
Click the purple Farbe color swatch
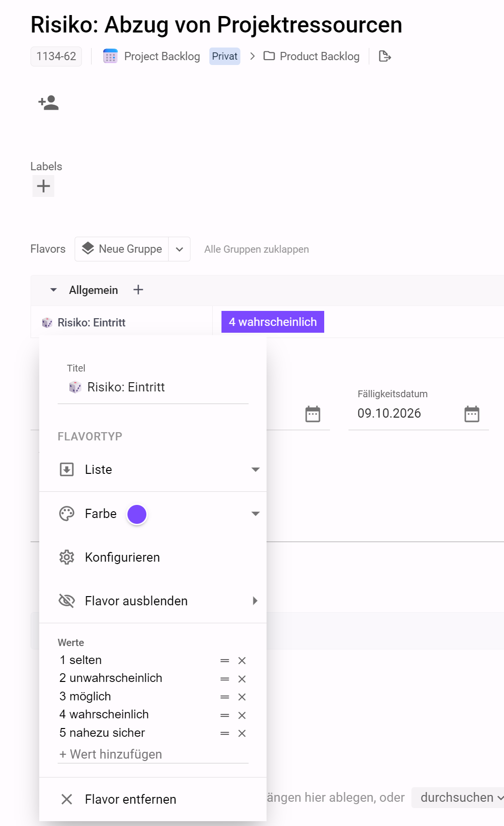tap(137, 514)
